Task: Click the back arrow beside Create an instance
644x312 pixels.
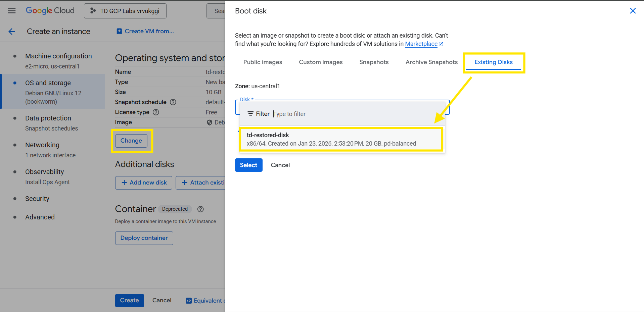Action: 12,32
